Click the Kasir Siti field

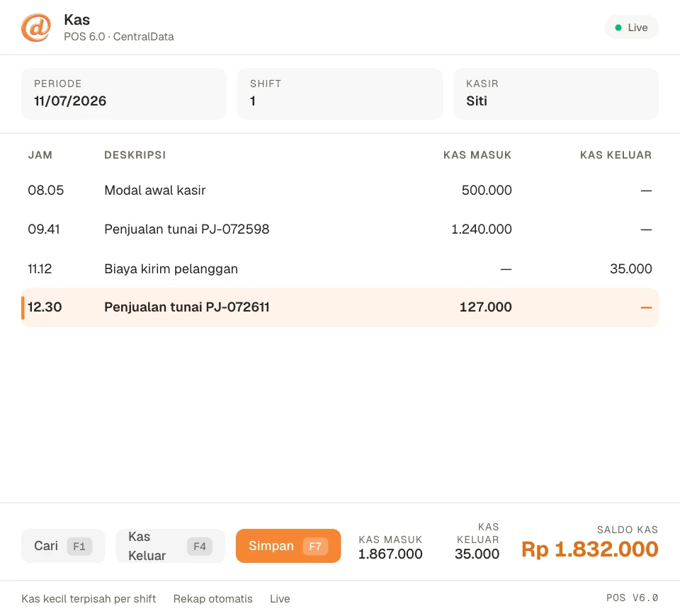click(x=556, y=93)
